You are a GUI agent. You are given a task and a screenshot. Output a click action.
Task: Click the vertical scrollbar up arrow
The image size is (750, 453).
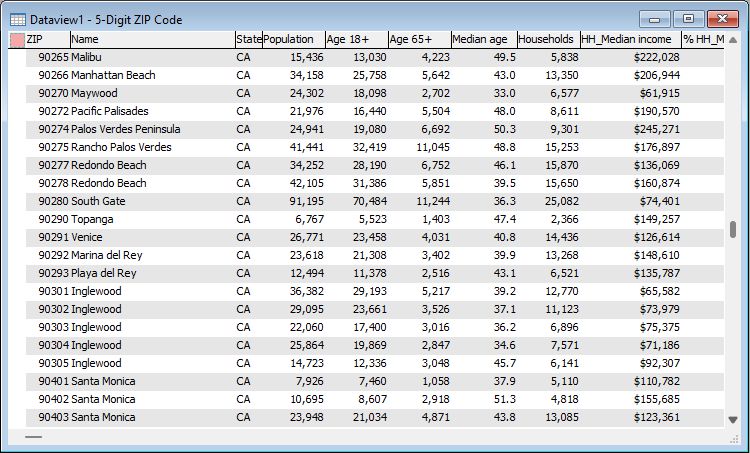click(x=733, y=40)
